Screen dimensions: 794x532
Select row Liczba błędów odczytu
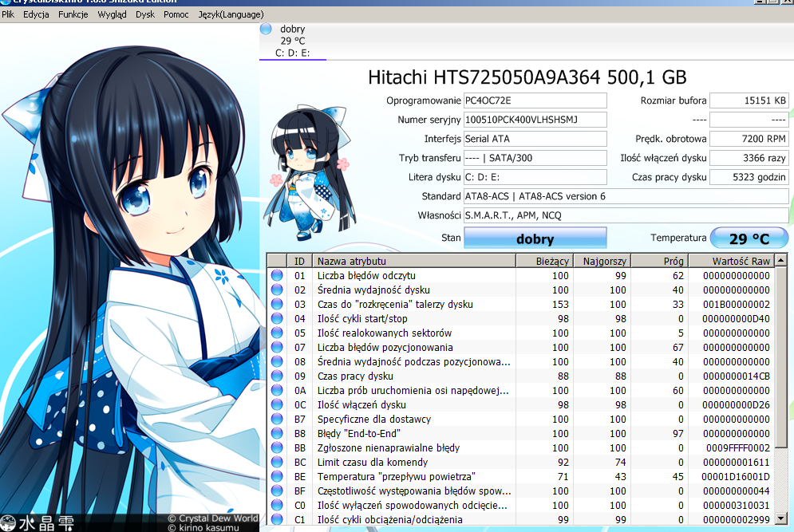tap(520, 275)
